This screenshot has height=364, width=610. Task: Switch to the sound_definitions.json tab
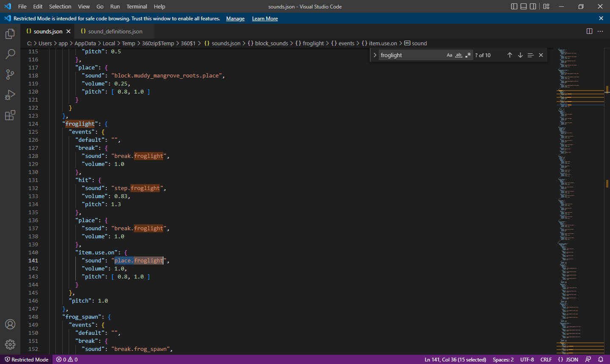115,31
